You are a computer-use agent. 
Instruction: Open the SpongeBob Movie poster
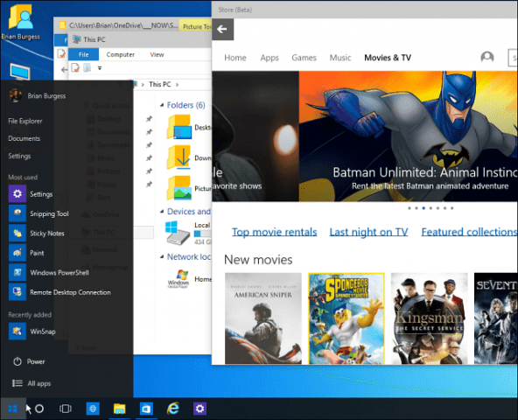pyautogui.click(x=346, y=318)
